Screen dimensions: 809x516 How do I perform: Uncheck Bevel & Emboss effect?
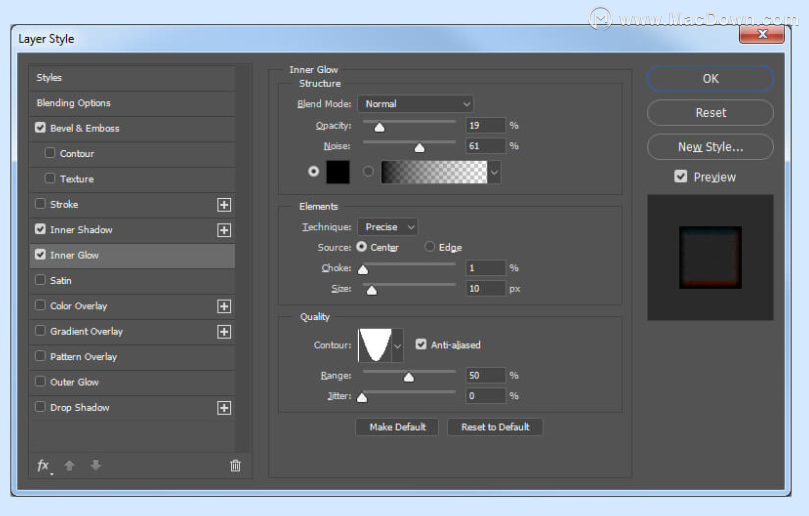point(40,127)
